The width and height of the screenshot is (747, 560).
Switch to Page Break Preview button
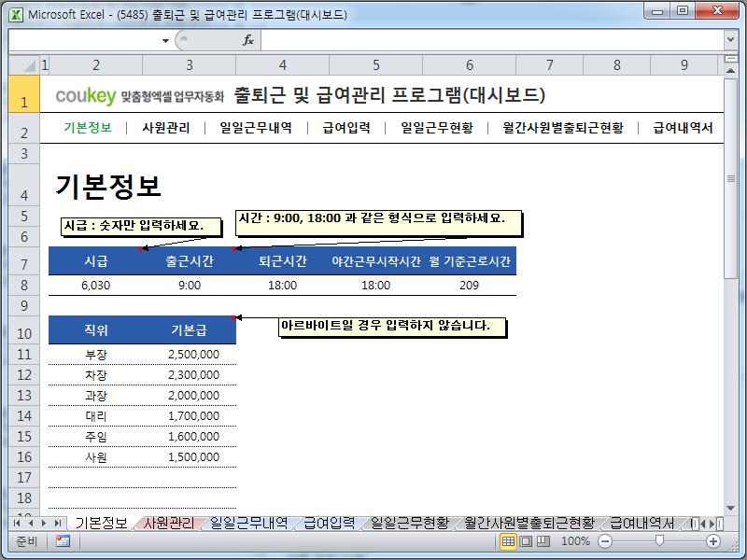(x=543, y=541)
